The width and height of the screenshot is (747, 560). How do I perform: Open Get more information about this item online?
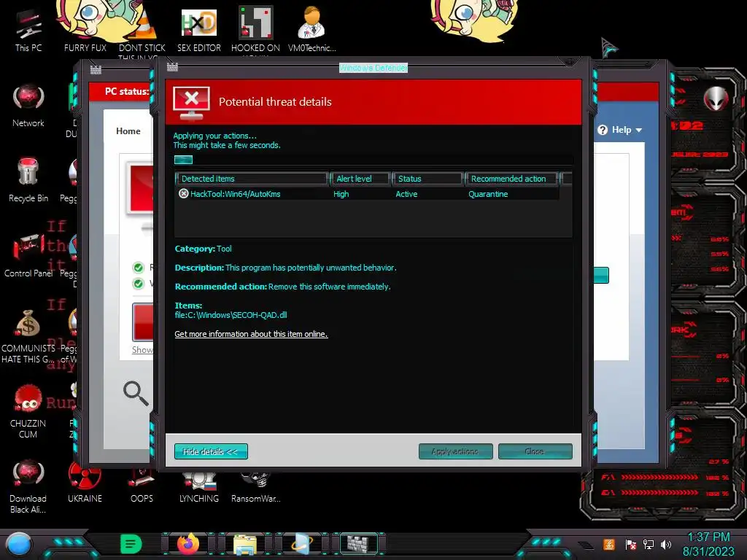click(251, 334)
